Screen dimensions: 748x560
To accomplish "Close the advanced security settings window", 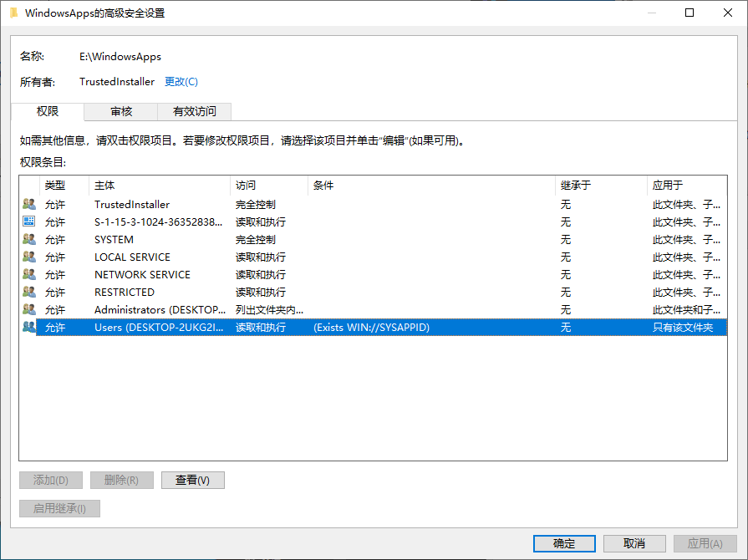I will click(727, 13).
